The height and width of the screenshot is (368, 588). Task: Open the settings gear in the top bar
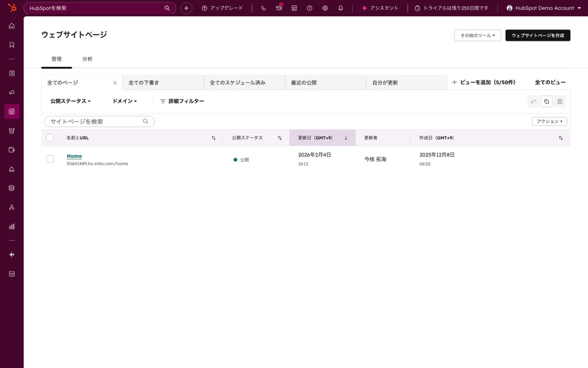tap(326, 8)
